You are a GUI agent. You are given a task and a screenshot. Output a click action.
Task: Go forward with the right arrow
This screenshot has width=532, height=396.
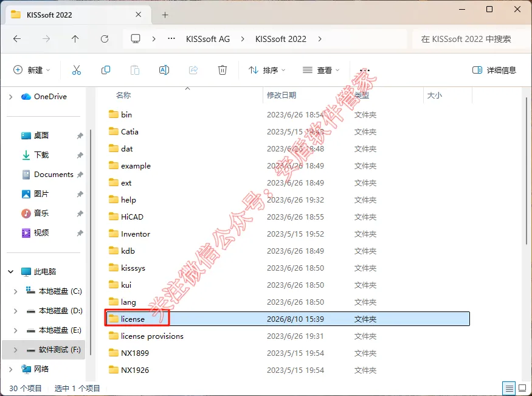(46, 39)
